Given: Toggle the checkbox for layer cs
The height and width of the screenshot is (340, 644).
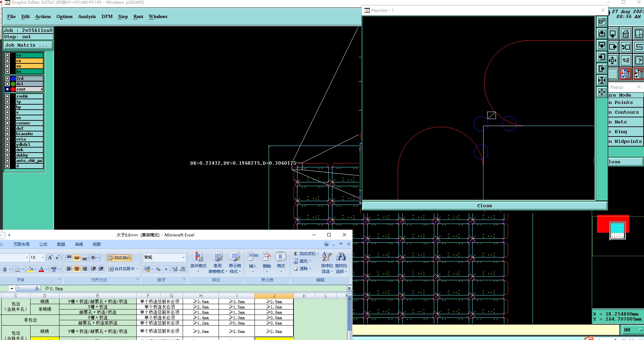Looking at the screenshot, I should pyautogui.click(x=7, y=61).
